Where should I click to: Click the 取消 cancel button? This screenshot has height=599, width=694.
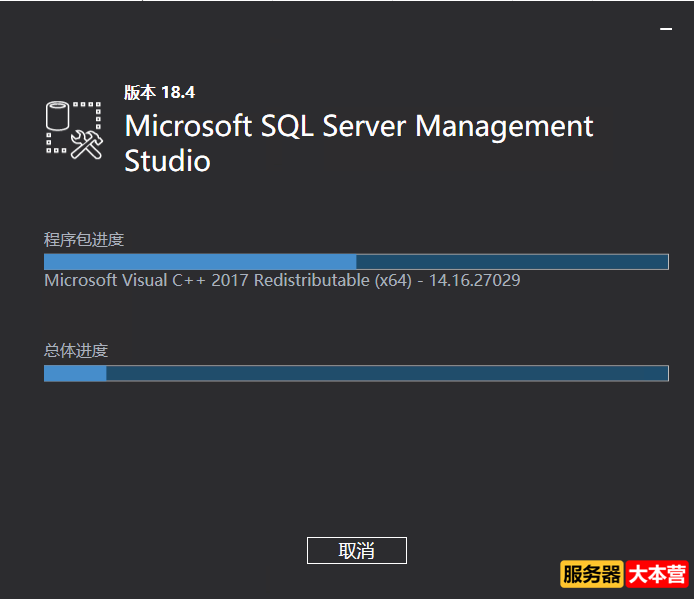tap(357, 550)
